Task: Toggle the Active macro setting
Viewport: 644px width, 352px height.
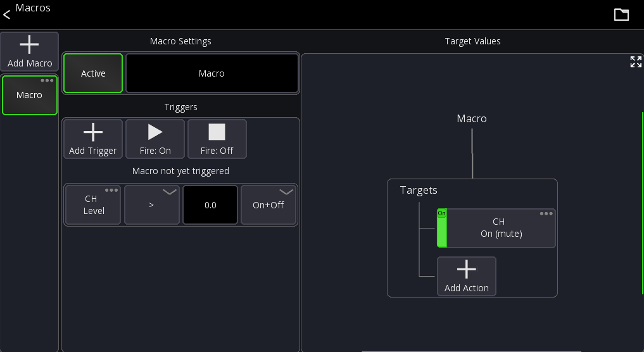Action: (x=93, y=73)
